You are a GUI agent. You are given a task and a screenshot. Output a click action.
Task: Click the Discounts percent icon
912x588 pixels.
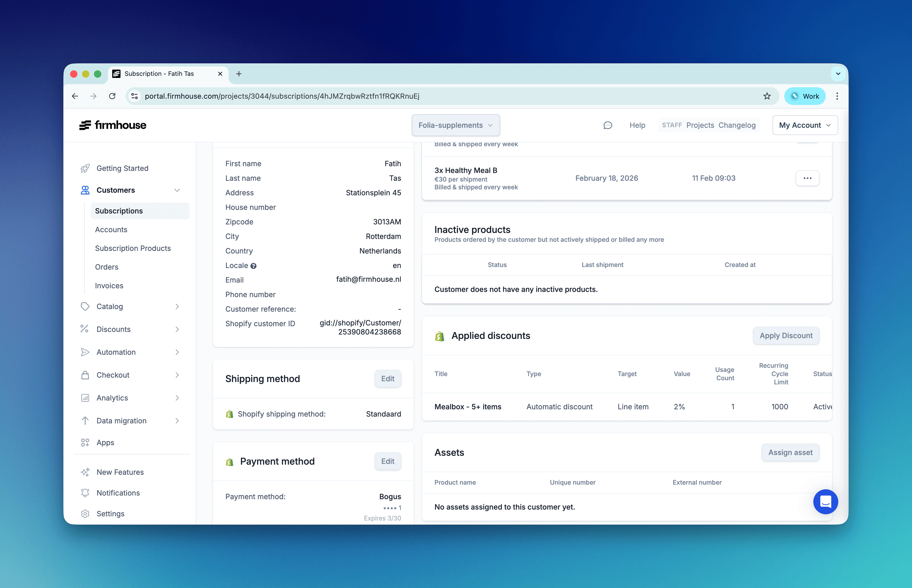tap(85, 329)
